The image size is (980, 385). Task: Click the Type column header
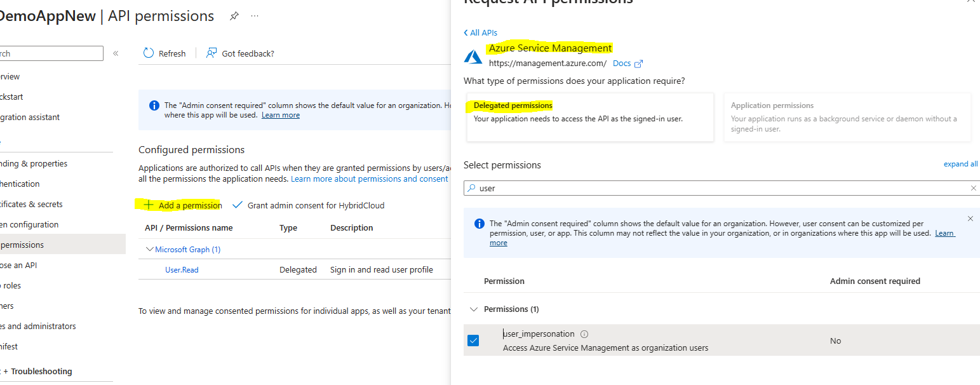pos(288,228)
